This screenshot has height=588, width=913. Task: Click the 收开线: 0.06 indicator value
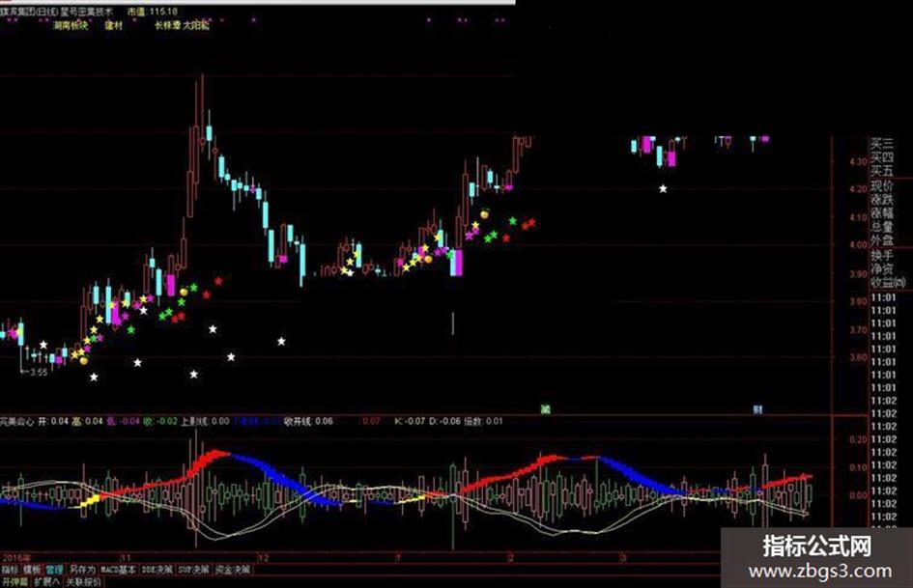click(308, 421)
